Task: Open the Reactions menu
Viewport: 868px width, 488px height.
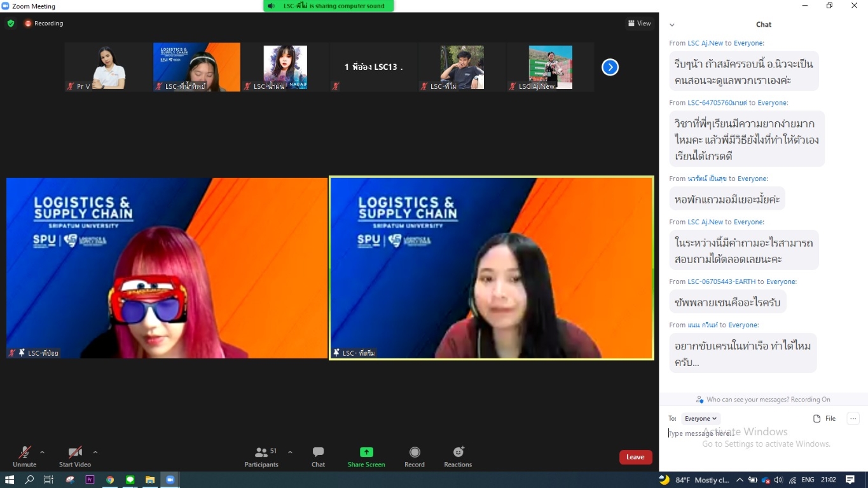Action: [458, 456]
